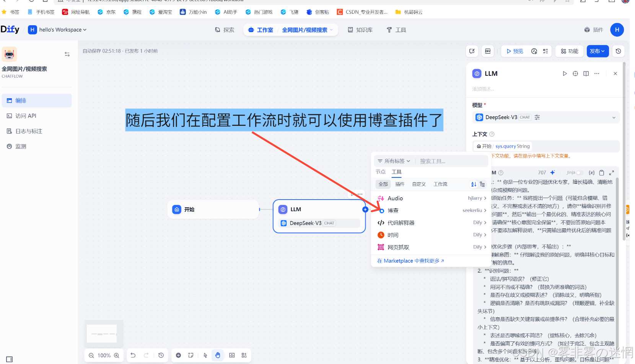635x364 pixels.
Task: Click the 预览 preview button
Action: (x=515, y=51)
